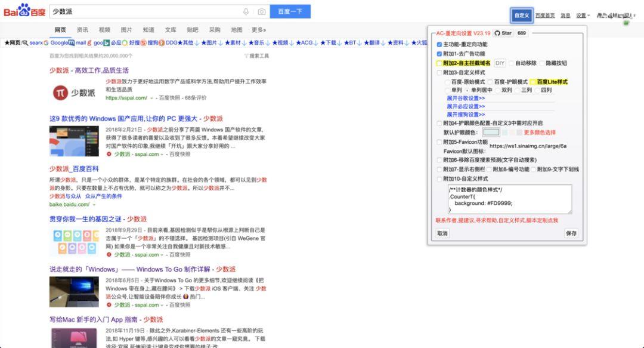Check the 隐藏按钮 checkbox
Viewport: 644px width, 348px height.
(541, 63)
